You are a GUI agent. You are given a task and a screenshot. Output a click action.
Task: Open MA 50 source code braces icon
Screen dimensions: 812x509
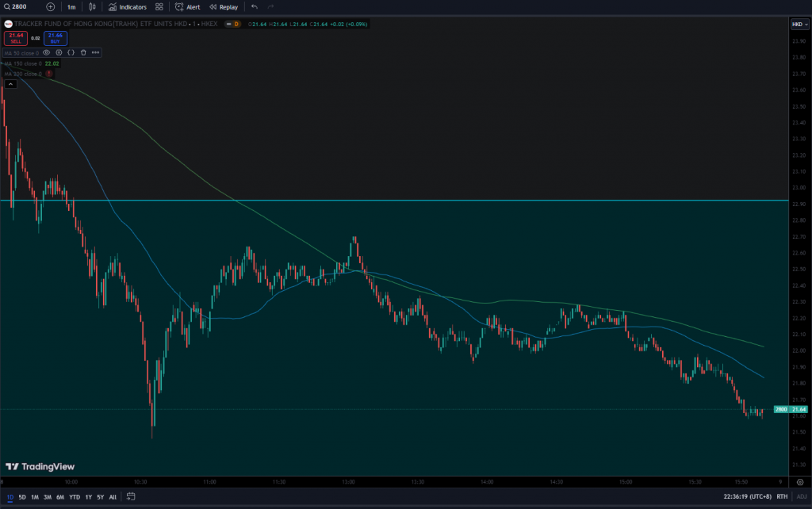71,52
